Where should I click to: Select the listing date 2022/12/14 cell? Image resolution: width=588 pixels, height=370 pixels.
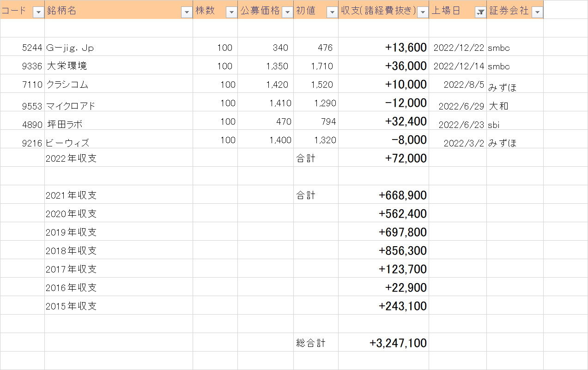458,65
